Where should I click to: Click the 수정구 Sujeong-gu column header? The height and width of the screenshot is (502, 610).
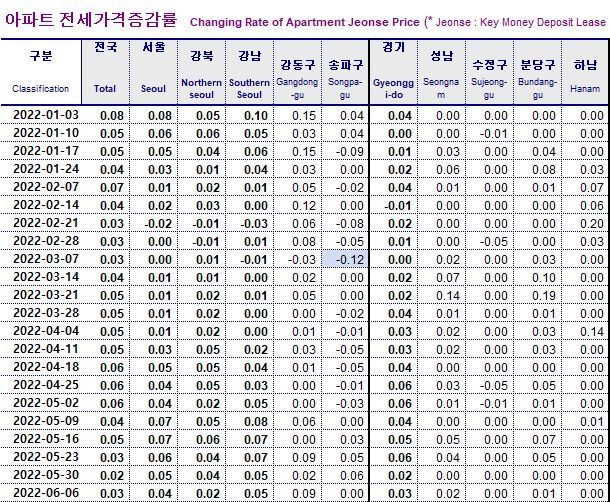pos(489,72)
